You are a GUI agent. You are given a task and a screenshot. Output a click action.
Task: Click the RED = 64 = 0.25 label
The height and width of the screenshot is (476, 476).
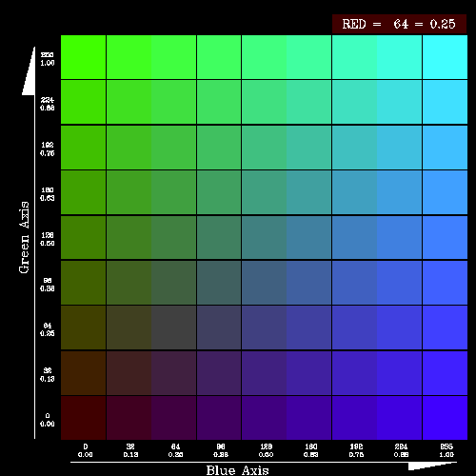(399, 24)
